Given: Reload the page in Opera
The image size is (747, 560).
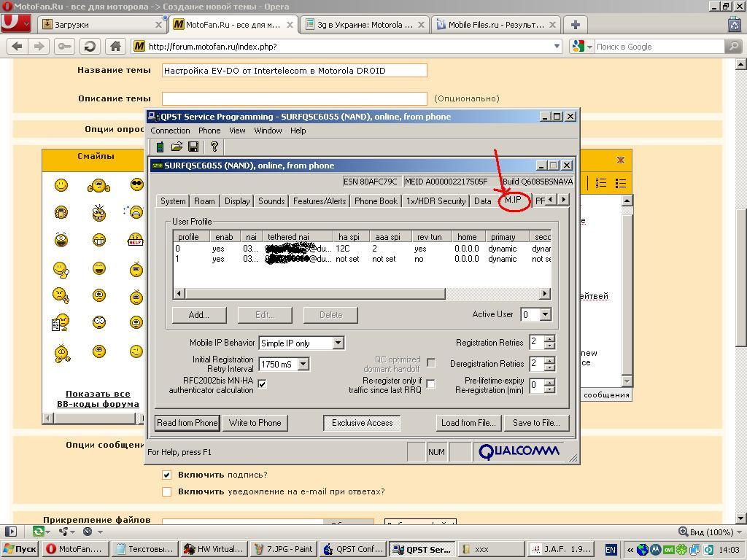Looking at the screenshot, I should click(x=90, y=46).
